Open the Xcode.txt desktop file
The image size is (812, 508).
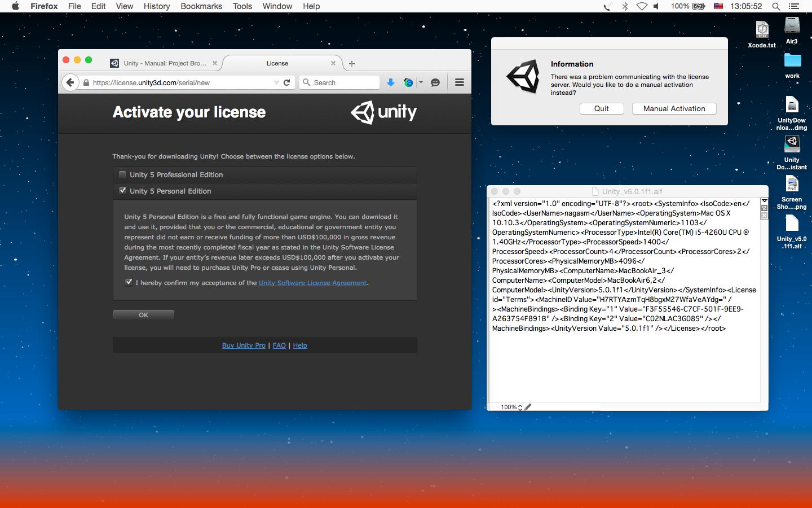pyautogui.click(x=762, y=34)
